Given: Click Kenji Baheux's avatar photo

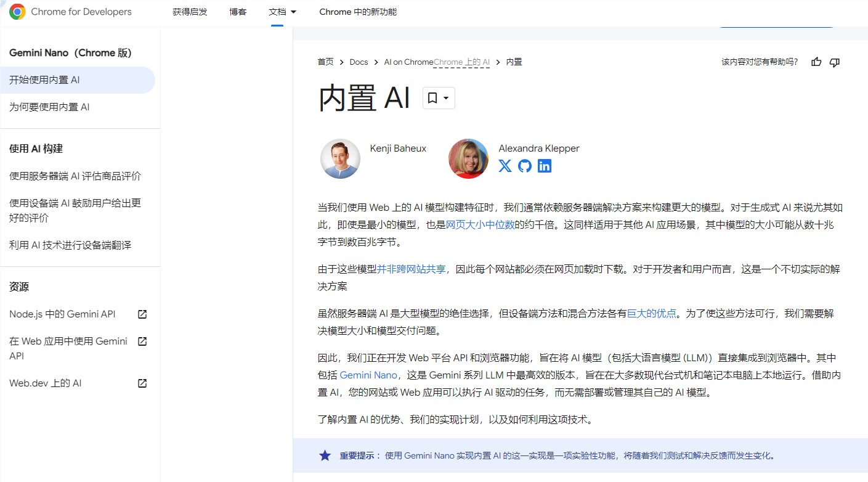Looking at the screenshot, I should coord(340,158).
